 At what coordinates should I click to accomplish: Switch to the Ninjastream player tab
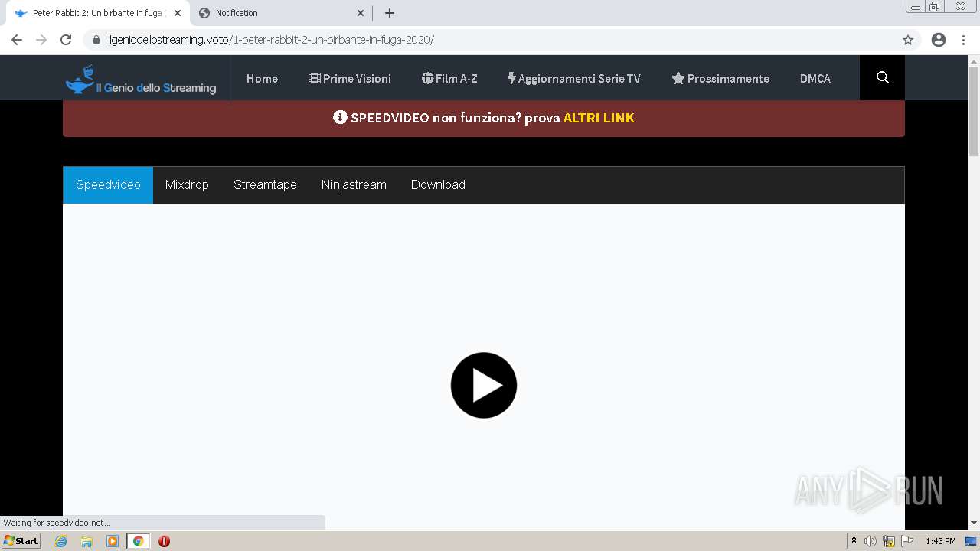tap(354, 185)
